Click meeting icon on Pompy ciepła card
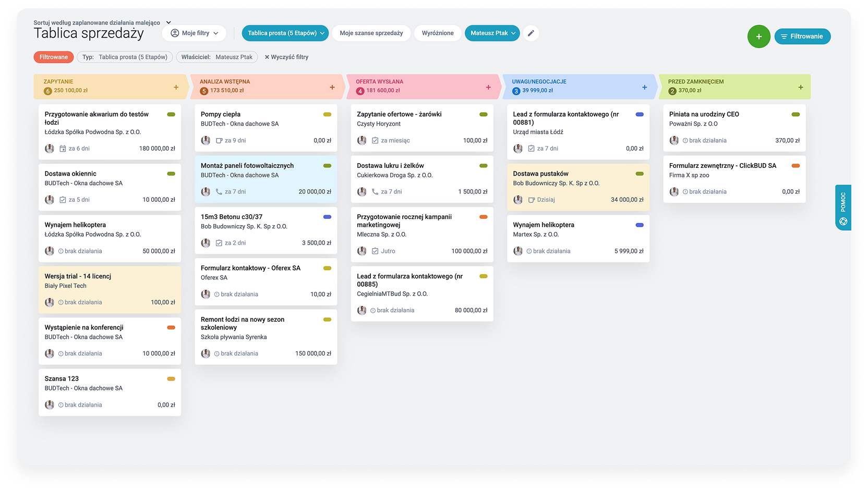Screen dimensions: 868x490 coord(219,141)
